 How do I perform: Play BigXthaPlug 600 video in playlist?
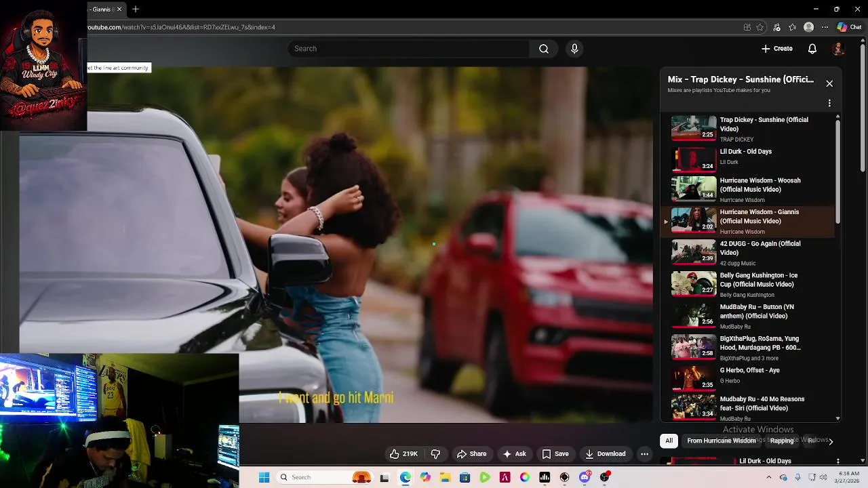tap(749, 348)
